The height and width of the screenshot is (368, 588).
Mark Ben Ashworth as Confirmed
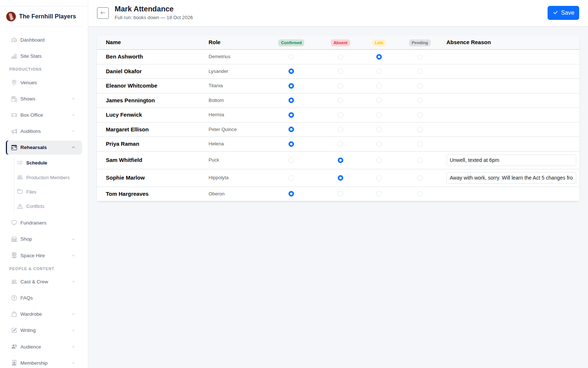(291, 57)
